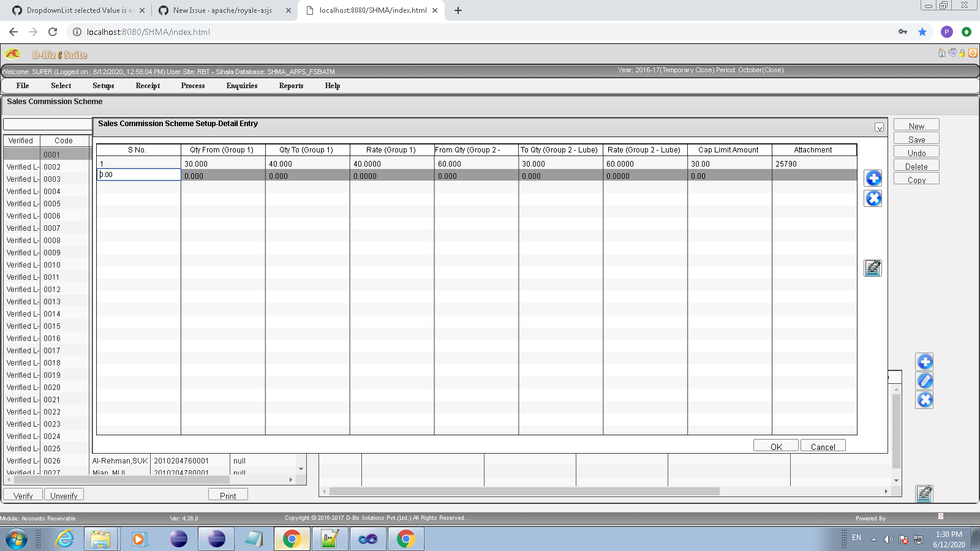Open the dropdown at top of Detail Entry panel

click(x=879, y=127)
